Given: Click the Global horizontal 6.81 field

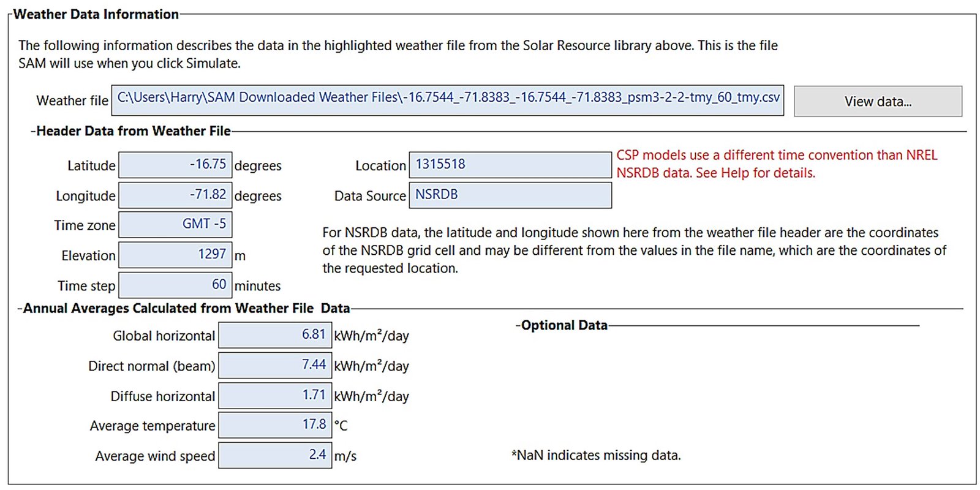Looking at the screenshot, I should pos(275,335).
